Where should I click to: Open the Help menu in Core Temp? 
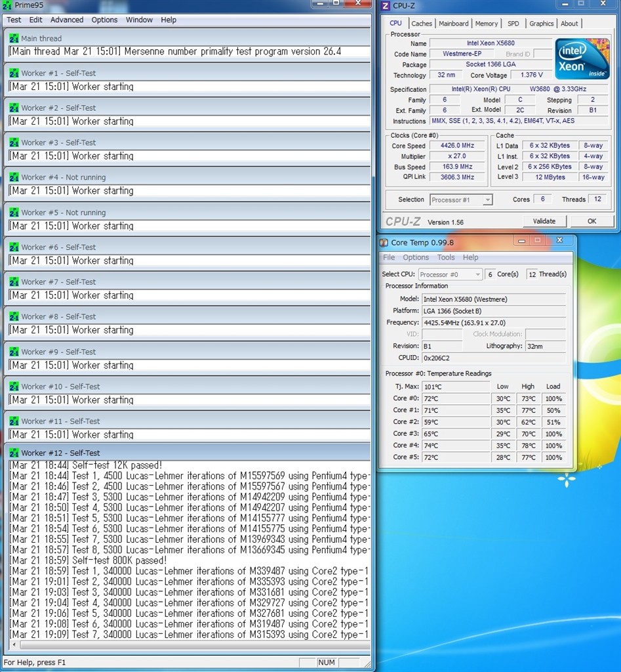click(x=470, y=257)
